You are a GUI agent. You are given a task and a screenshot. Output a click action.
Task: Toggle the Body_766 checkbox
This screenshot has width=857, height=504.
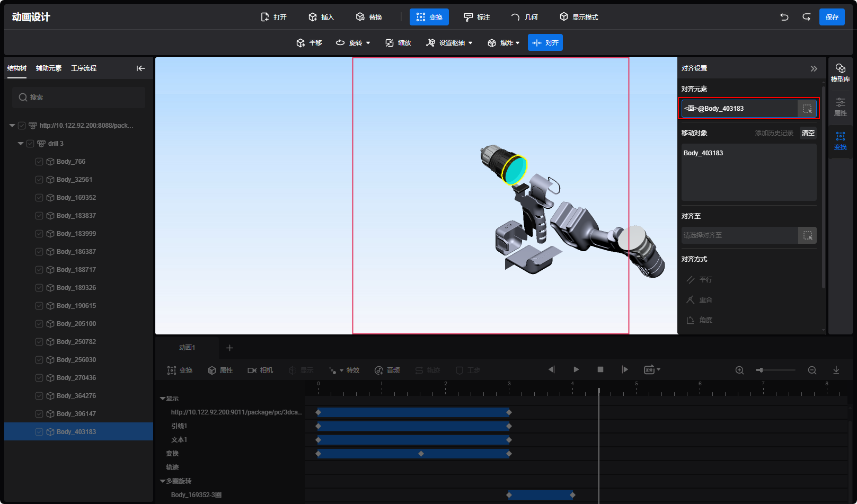39,162
